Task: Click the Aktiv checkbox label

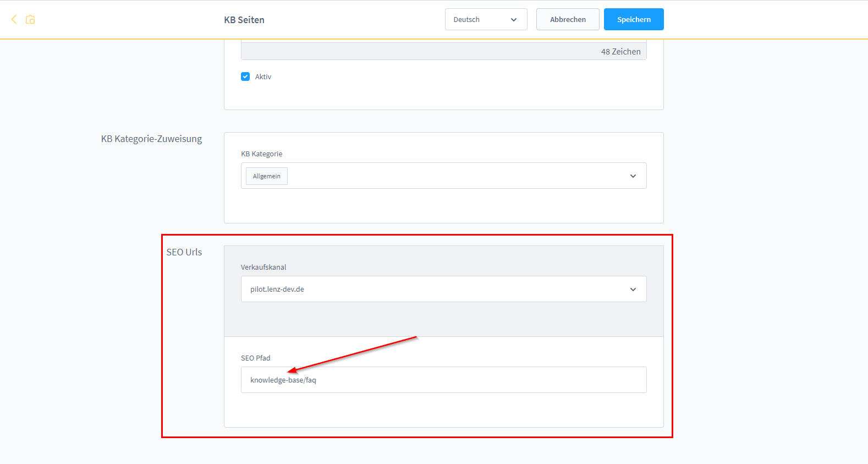Action: pyautogui.click(x=263, y=77)
